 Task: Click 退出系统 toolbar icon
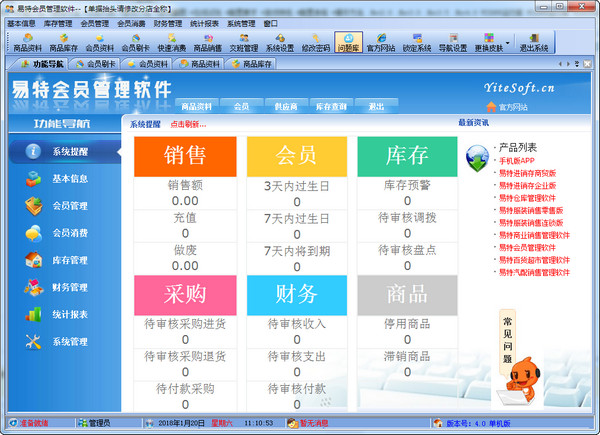[x=534, y=42]
